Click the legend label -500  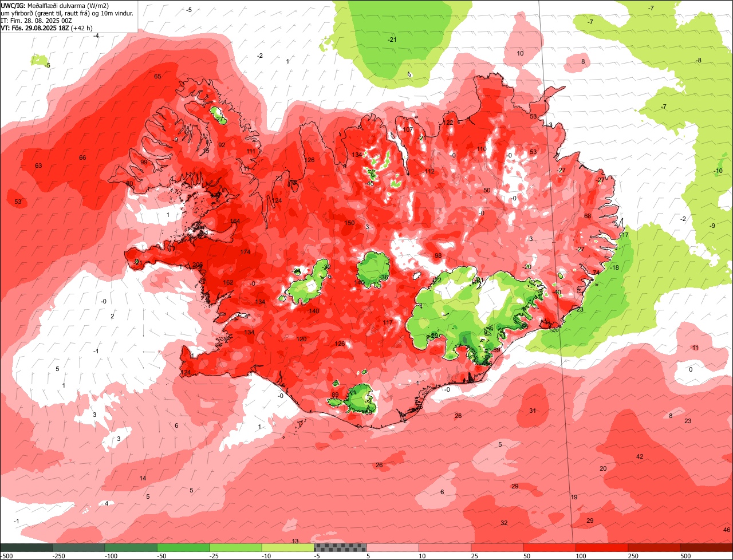(6, 556)
